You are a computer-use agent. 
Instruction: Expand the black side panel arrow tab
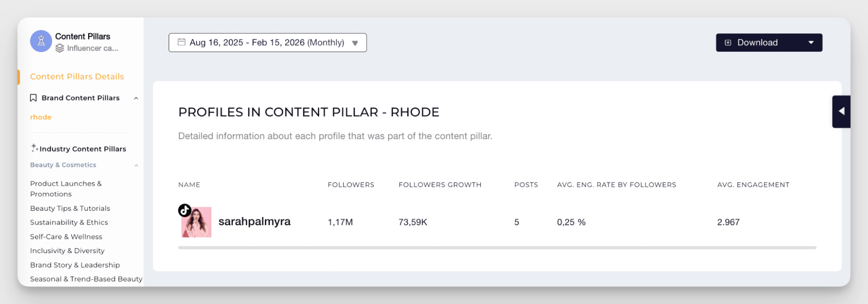click(x=841, y=111)
